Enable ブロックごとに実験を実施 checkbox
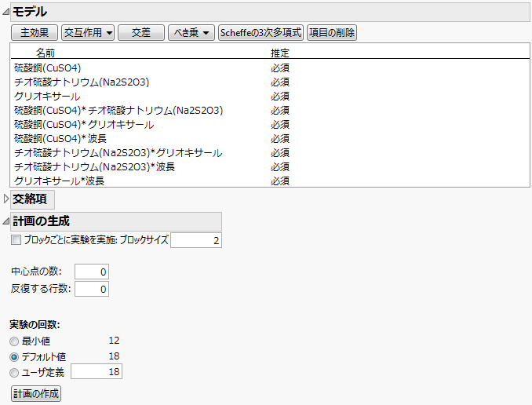Image resolution: width=532 pixels, height=405 pixels. point(16,240)
